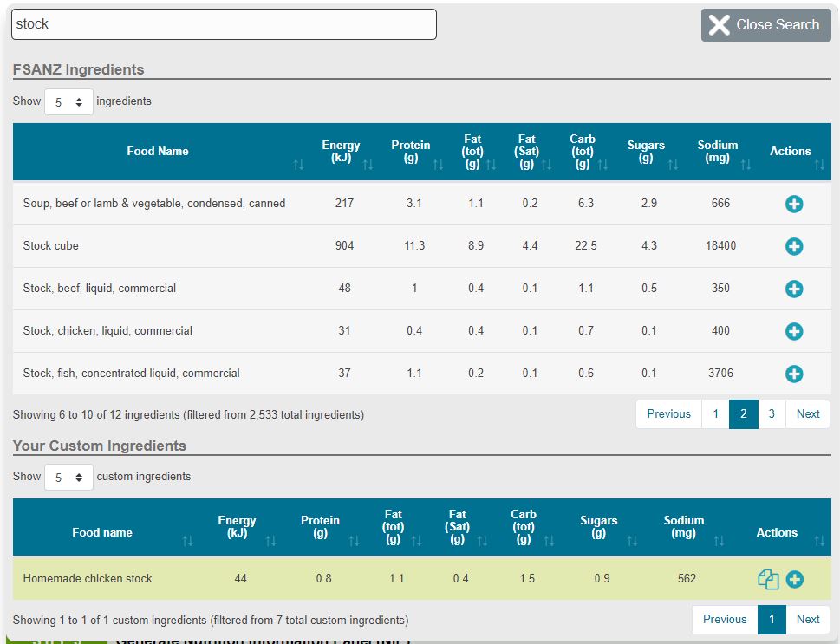Click Next in custom ingredients pagination
840x644 pixels.
click(x=808, y=620)
